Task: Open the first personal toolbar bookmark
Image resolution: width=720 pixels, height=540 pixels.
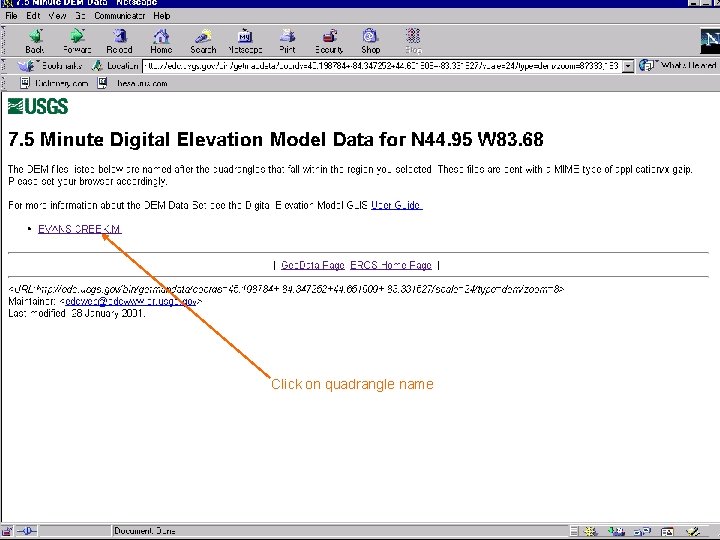Action: pyautogui.click(x=54, y=83)
